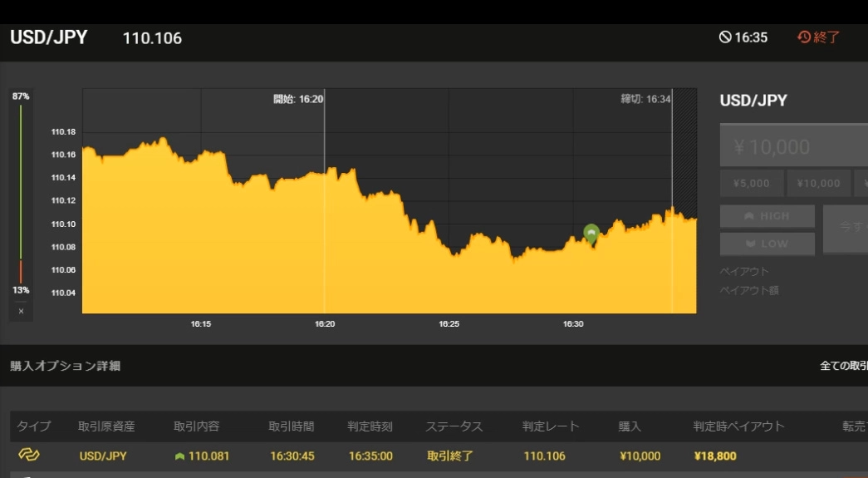Close the trader sentiment gauge with X
This screenshot has width=868, height=478.
pyautogui.click(x=21, y=311)
